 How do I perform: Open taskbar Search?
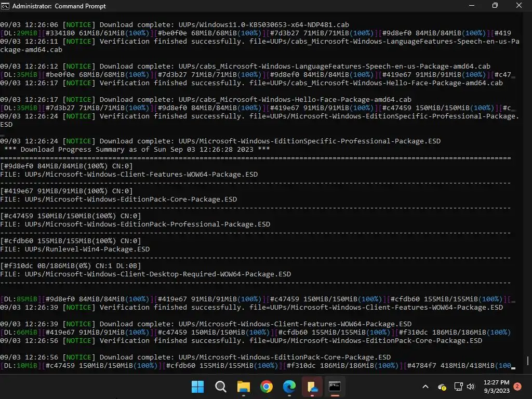[x=220, y=387]
